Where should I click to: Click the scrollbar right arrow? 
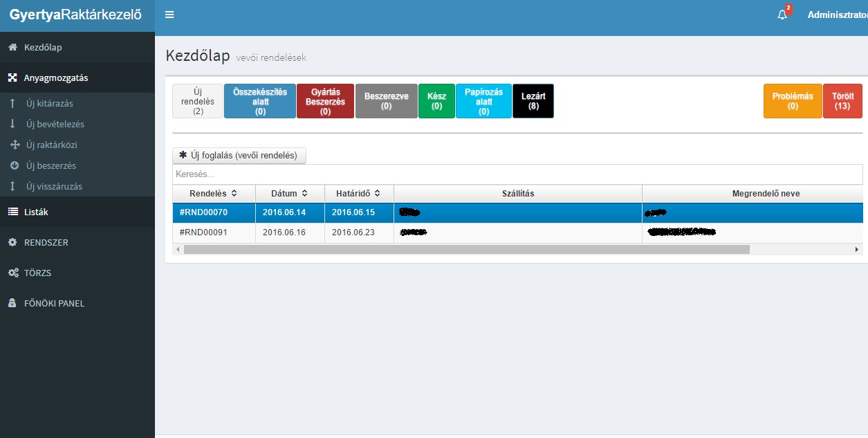click(x=857, y=249)
